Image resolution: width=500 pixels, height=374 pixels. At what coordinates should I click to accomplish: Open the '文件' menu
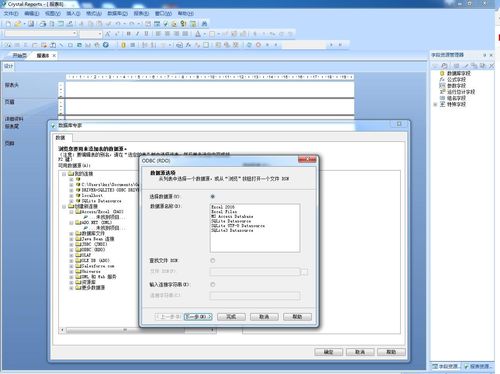11,13
